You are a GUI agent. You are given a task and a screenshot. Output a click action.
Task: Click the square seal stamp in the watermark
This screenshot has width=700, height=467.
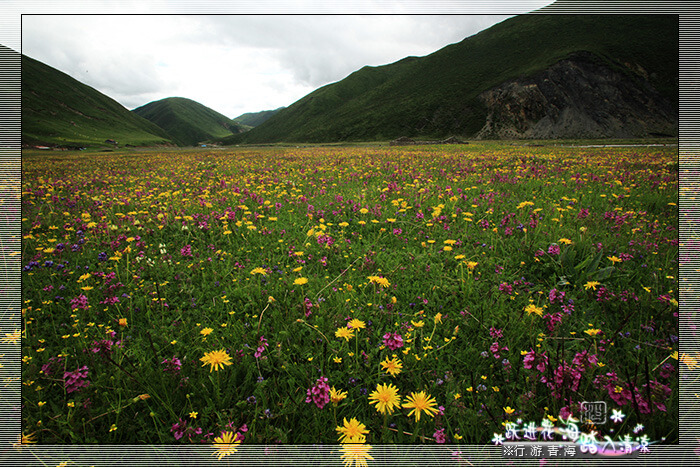(x=593, y=412)
